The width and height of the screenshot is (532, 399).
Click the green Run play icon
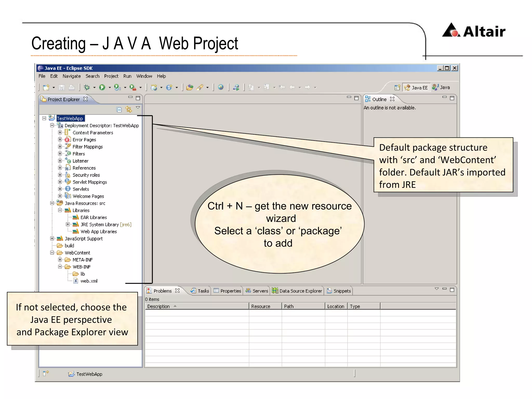tap(102, 88)
